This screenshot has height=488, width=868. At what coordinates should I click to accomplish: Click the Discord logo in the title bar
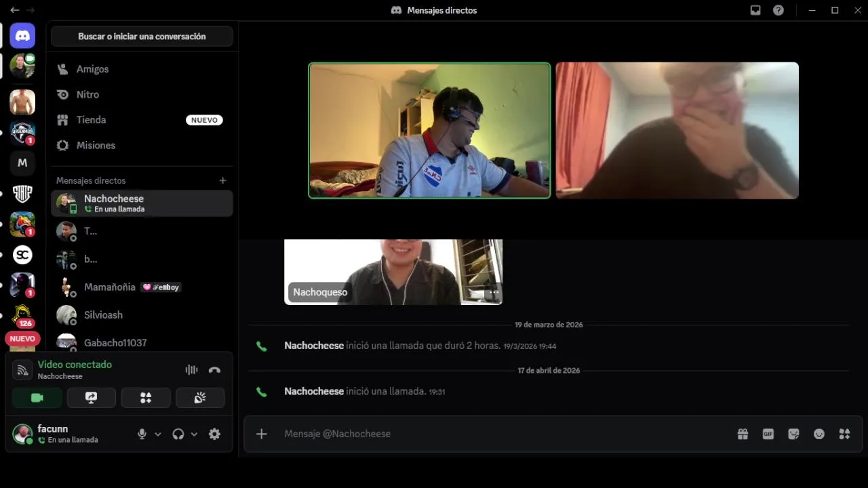tap(397, 10)
